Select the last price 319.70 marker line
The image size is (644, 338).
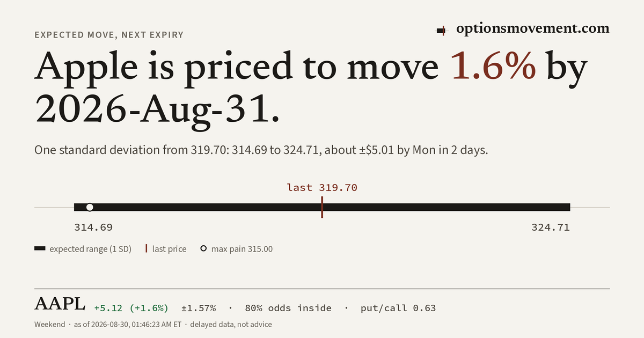point(322,207)
